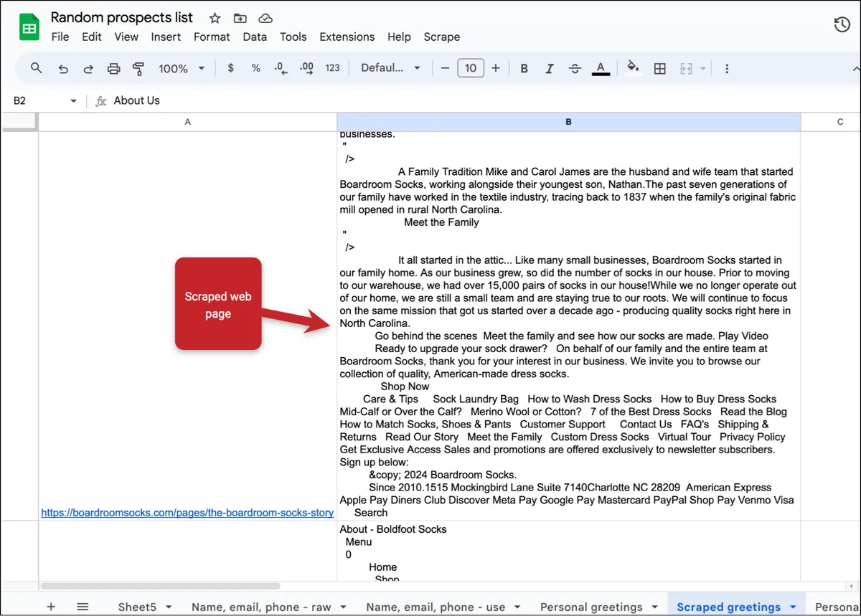Open the Help menu
This screenshot has width=861, height=616.
coord(399,37)
